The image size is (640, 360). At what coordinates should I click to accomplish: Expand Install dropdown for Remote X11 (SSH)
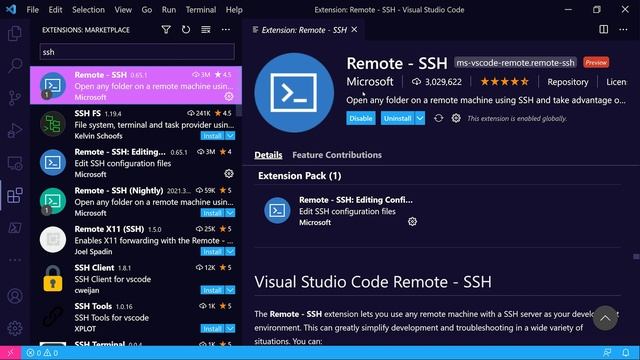click(230, 252)
